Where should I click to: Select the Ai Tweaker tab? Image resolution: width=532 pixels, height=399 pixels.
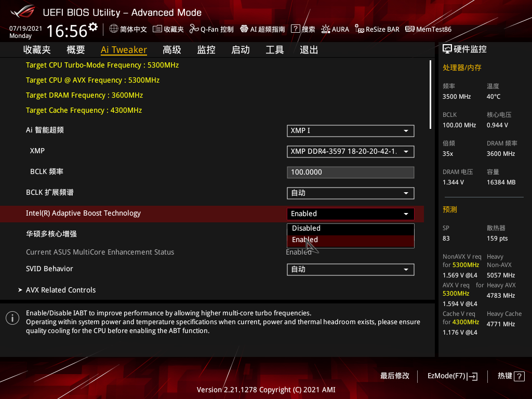pyautogui.click(x=124, y=50)
